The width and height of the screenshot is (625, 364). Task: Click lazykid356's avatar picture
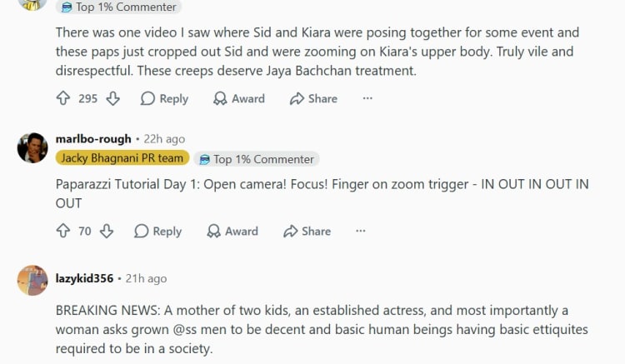(32, 281)
